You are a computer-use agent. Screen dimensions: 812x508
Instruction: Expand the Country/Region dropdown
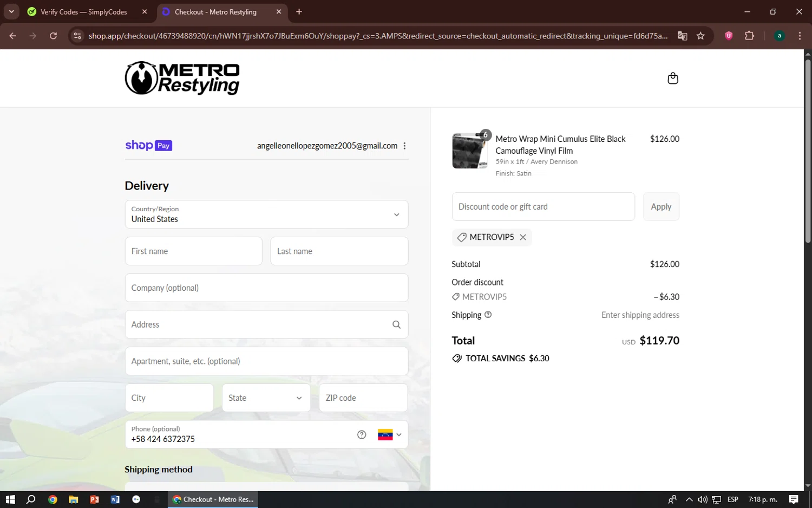[266, 214]
